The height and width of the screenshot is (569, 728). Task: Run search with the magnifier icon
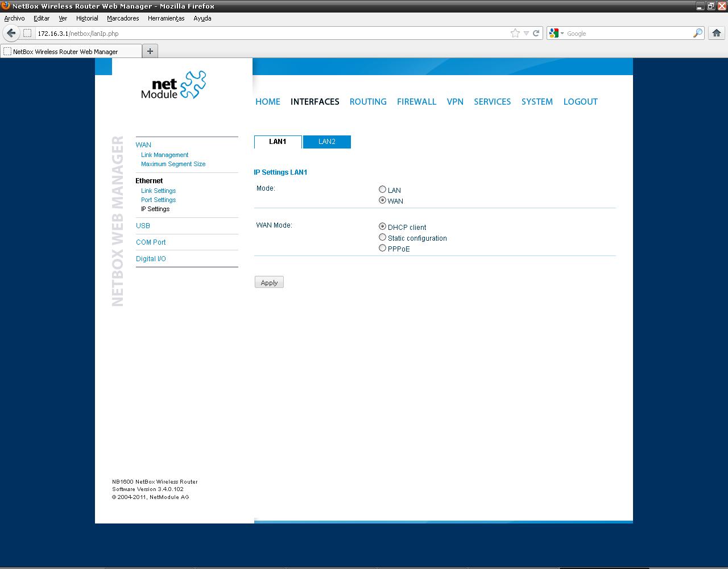point(697,33)
